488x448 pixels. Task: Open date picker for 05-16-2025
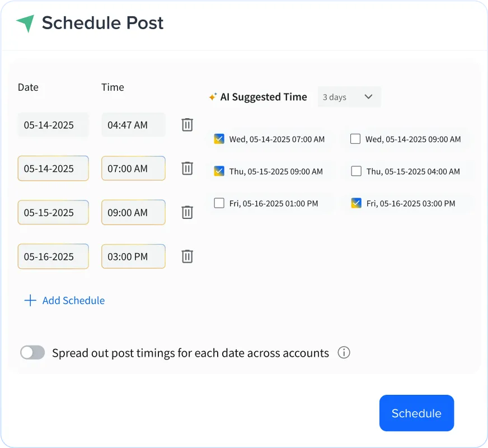(x=53, y=256)
